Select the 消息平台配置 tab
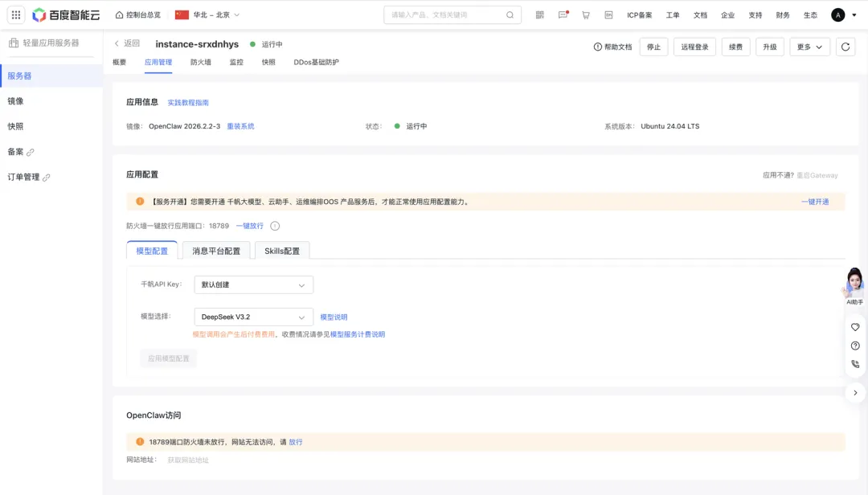The image size is (868, 495). pos(216,251)
